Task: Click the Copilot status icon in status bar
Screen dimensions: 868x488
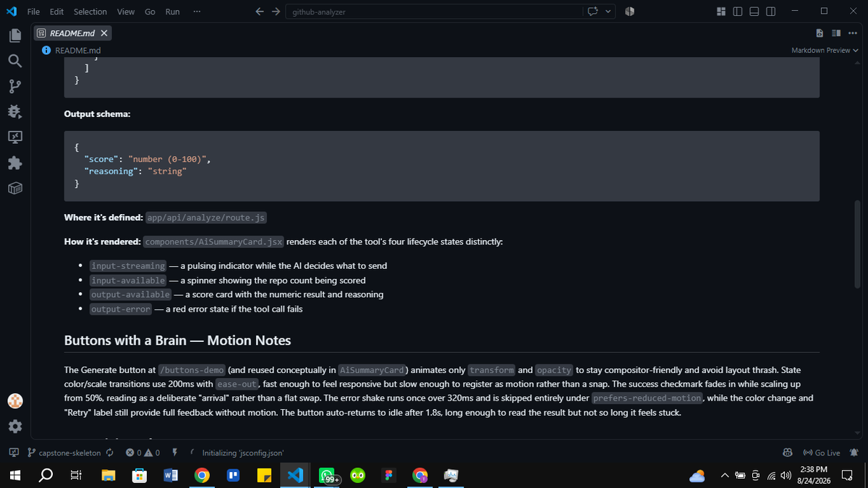Action: 788,453
